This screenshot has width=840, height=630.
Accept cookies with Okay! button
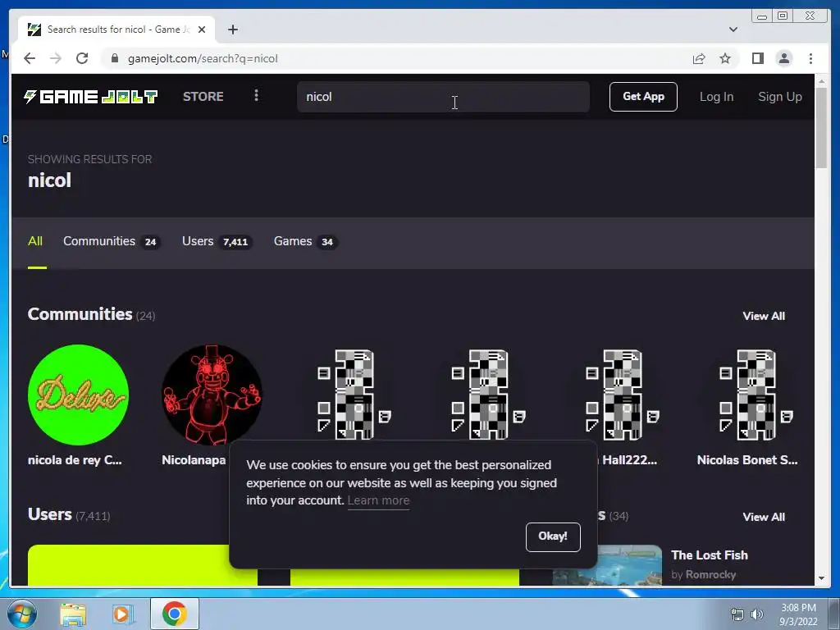tap(553, 536)
